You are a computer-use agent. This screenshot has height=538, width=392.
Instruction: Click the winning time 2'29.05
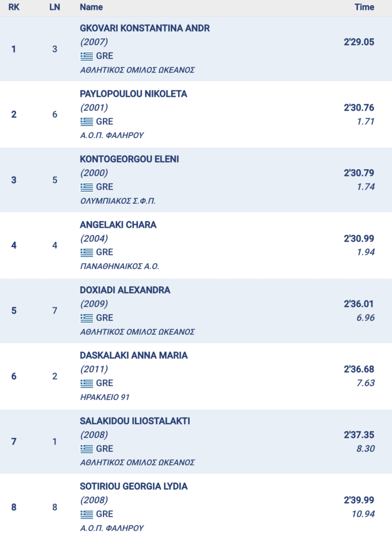pyautogui.click(x=359, y=42)
